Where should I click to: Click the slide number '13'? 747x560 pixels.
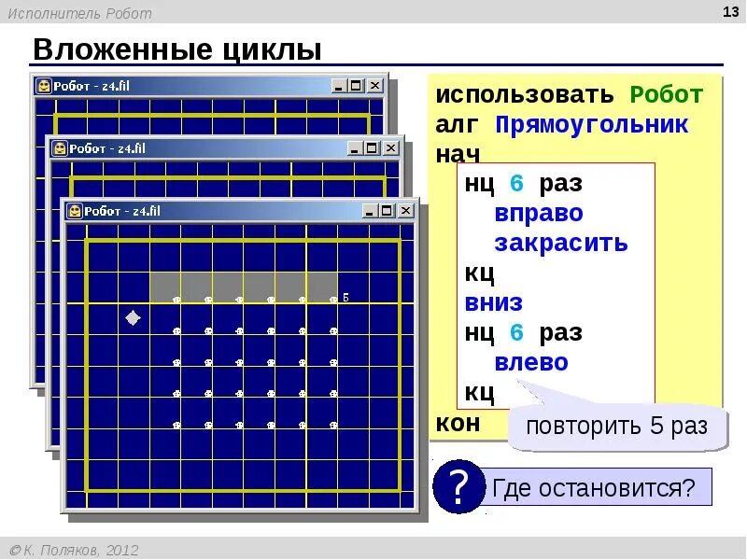tap(730, 12)
